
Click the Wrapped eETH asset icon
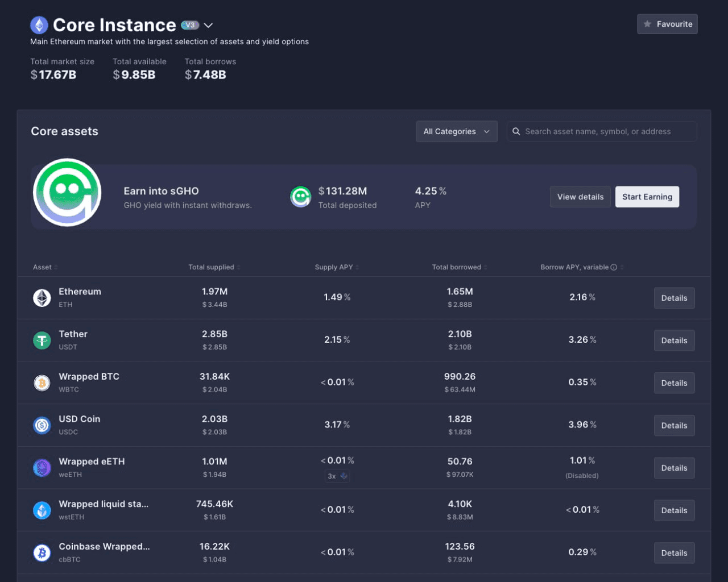pos(42,468)
